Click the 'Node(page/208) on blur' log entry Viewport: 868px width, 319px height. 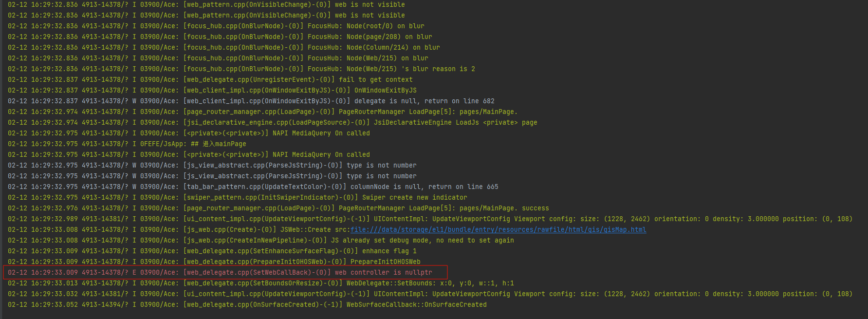pyautogui.click(x=220, y=37)
